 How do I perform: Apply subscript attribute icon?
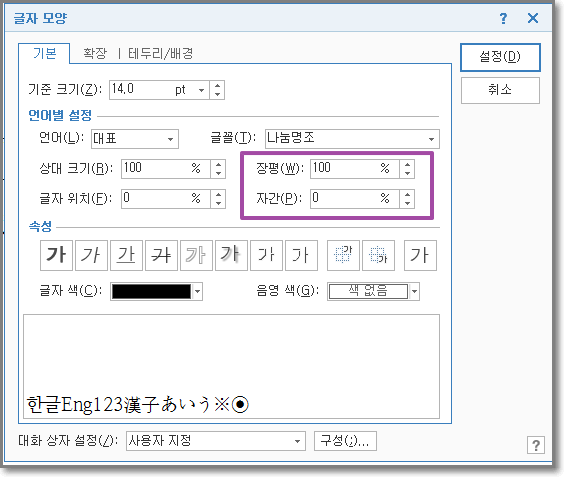[378, 255]
